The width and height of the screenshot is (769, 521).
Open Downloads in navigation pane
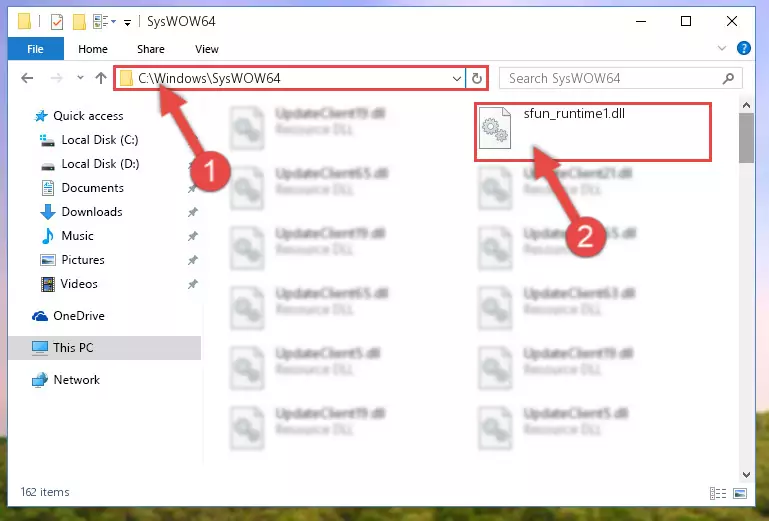click(92, 212)
